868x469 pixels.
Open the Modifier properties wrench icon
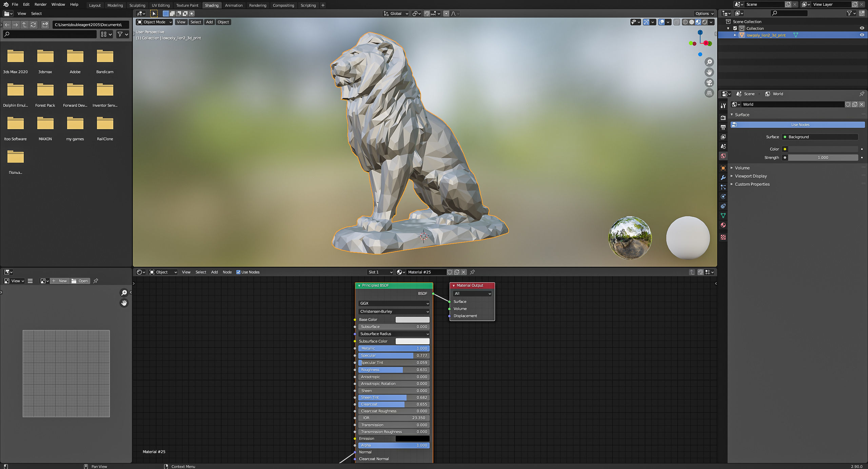(723, 178)
